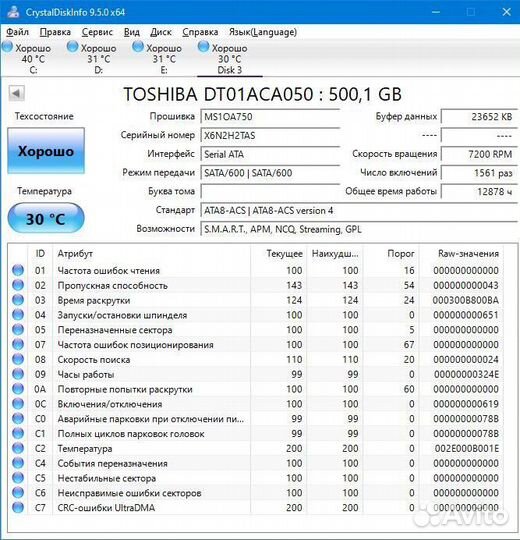Click the status dot for attribute 0C
The width and height of the screenshot is (520, 540).
18,403
